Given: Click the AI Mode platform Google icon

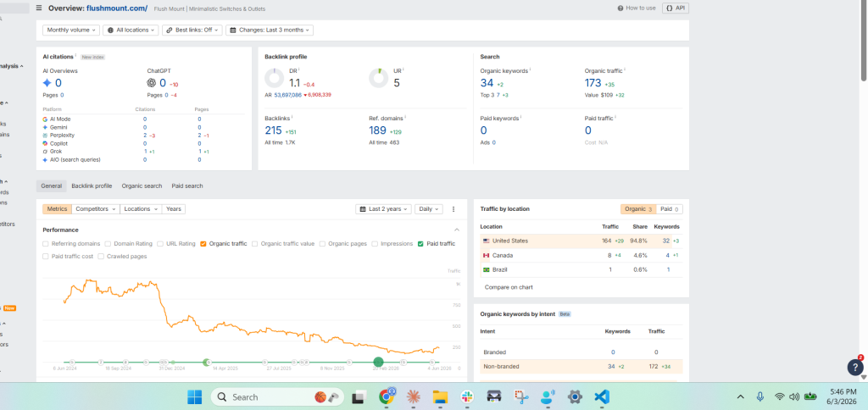Looking at the screenshot, I should point(45,119).
